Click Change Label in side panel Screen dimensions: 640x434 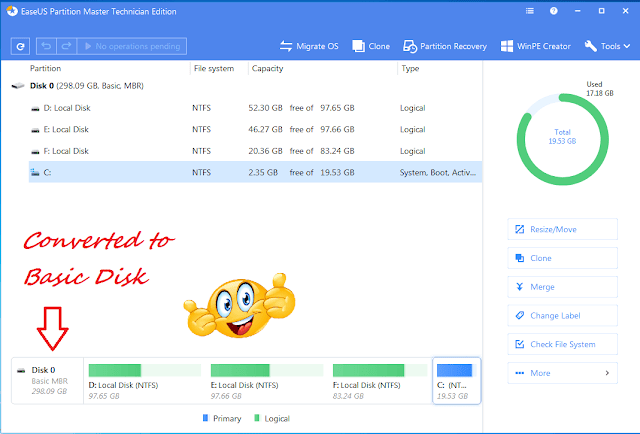click(562, 315)
